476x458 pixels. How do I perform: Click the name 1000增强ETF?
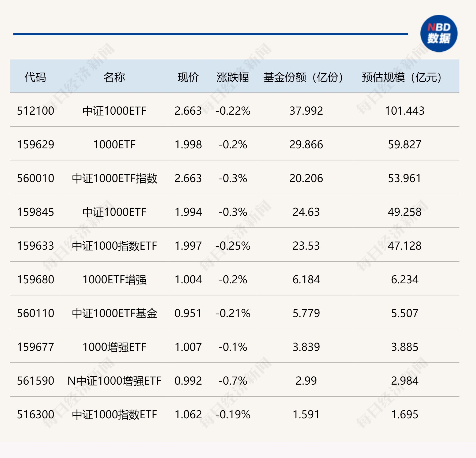(x=114, y=347)
